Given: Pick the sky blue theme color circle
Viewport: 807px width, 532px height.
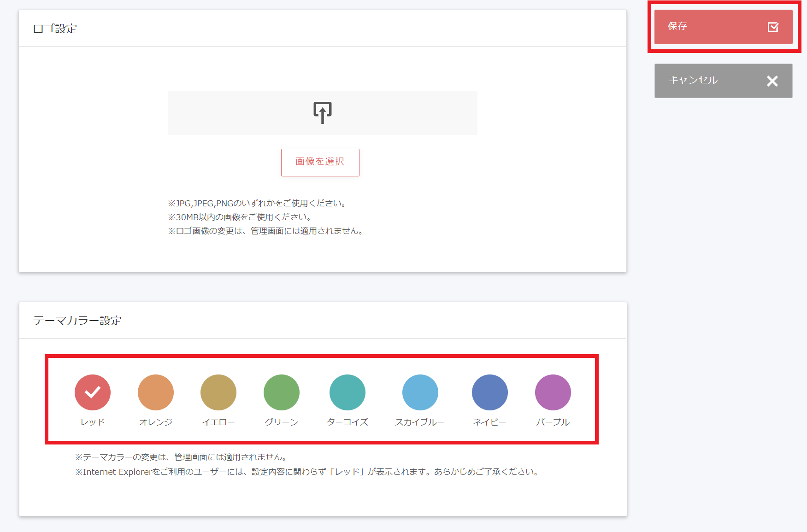Looking at the screenshot, I should [420, 392].
